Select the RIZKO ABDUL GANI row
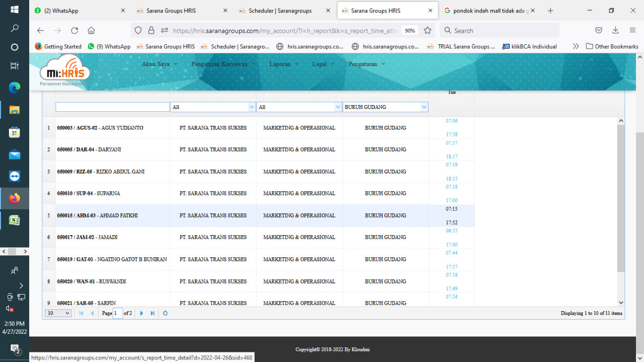 point(258,172)
